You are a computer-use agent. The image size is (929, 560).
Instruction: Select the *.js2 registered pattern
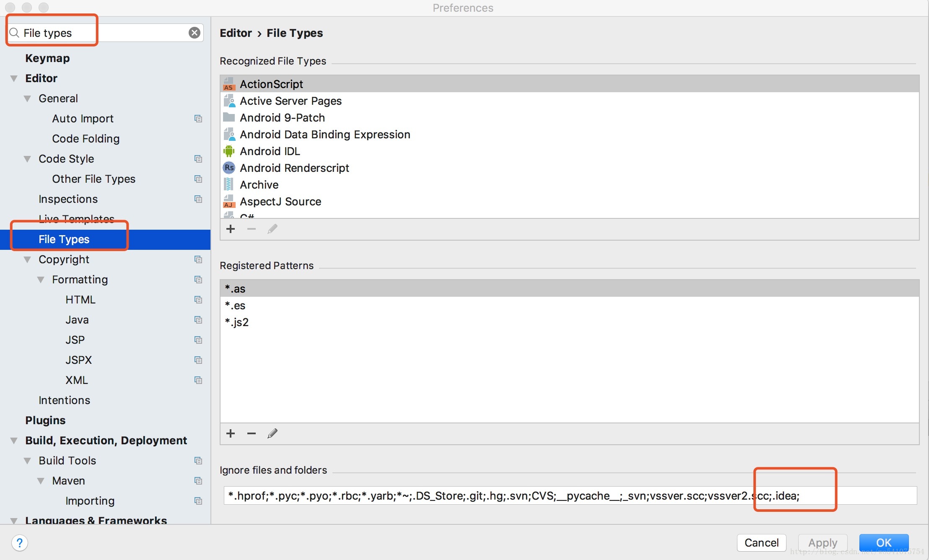(x=569, y=322)
